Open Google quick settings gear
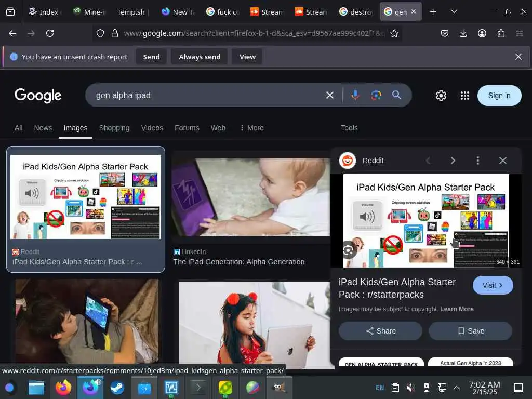 pyautogui.click(x=441, y=96)
